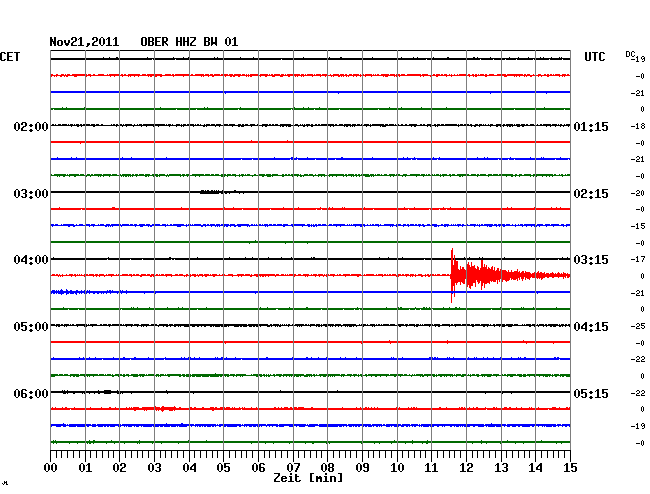Click the large red earthquake signal onset

[x=453, y=275]
